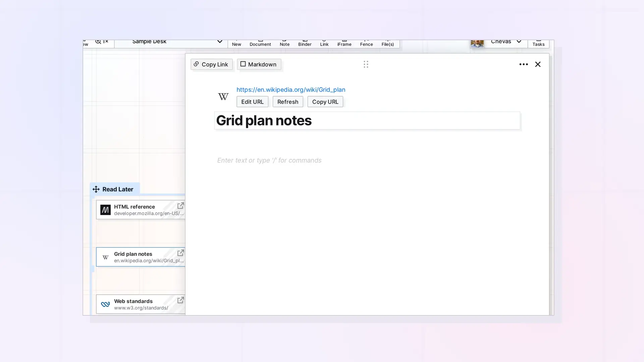The image size is (644, 362).
Task: Expand the Chevas user dropdown
Action: [519, 42]
